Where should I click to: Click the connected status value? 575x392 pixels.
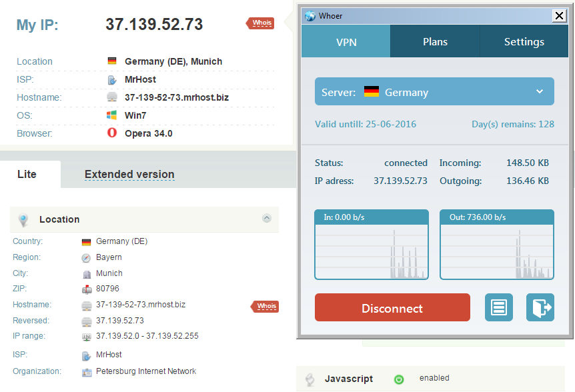click(x=406, y=163)
